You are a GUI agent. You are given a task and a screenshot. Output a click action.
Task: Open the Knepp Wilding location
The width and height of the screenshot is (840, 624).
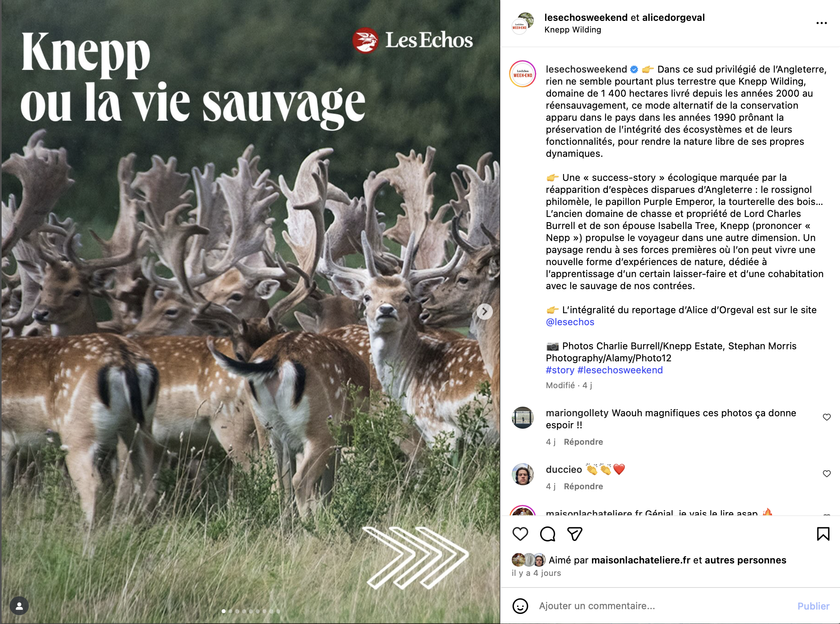point(573,30)
